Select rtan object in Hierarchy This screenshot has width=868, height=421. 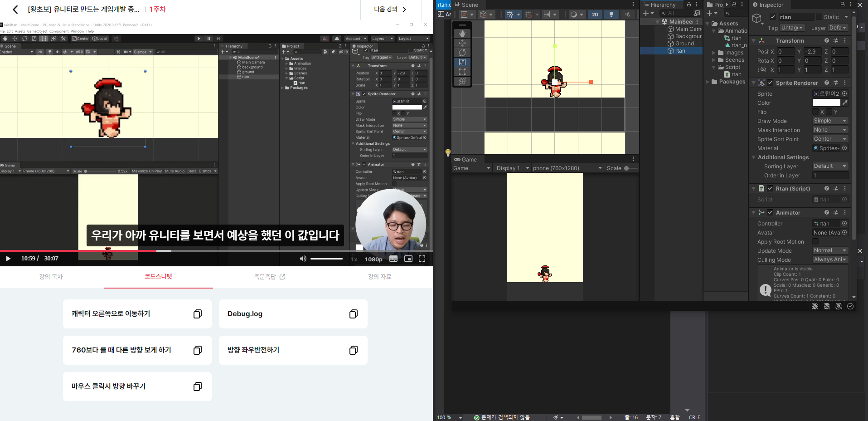[x=676, y=51]
